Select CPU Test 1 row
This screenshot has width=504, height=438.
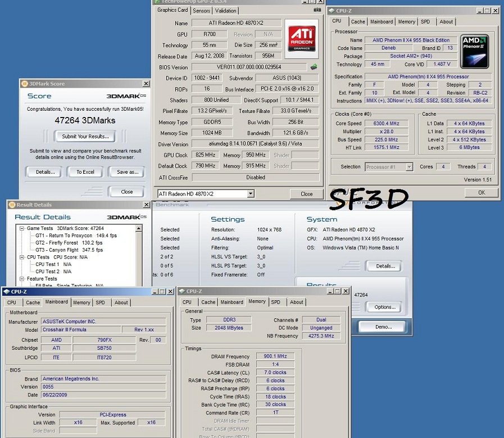pyautogui.click(x=53, y=264)
